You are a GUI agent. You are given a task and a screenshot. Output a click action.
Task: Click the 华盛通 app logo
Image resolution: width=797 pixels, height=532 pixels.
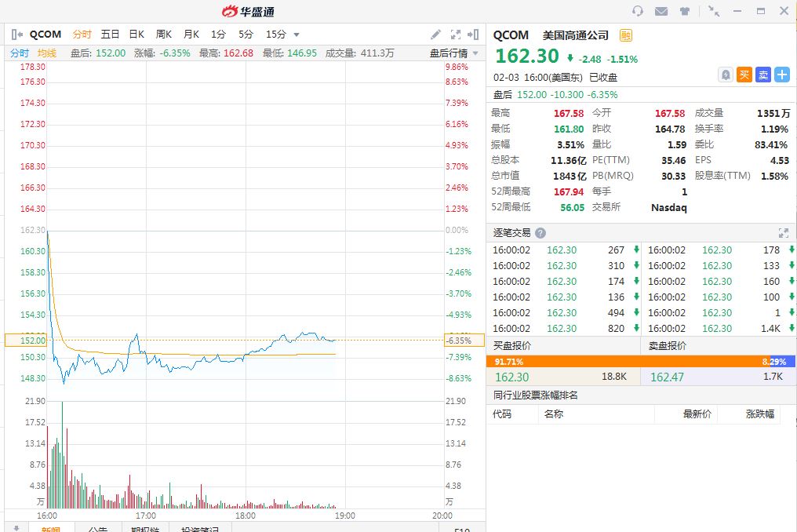click(x=248, y=11)
